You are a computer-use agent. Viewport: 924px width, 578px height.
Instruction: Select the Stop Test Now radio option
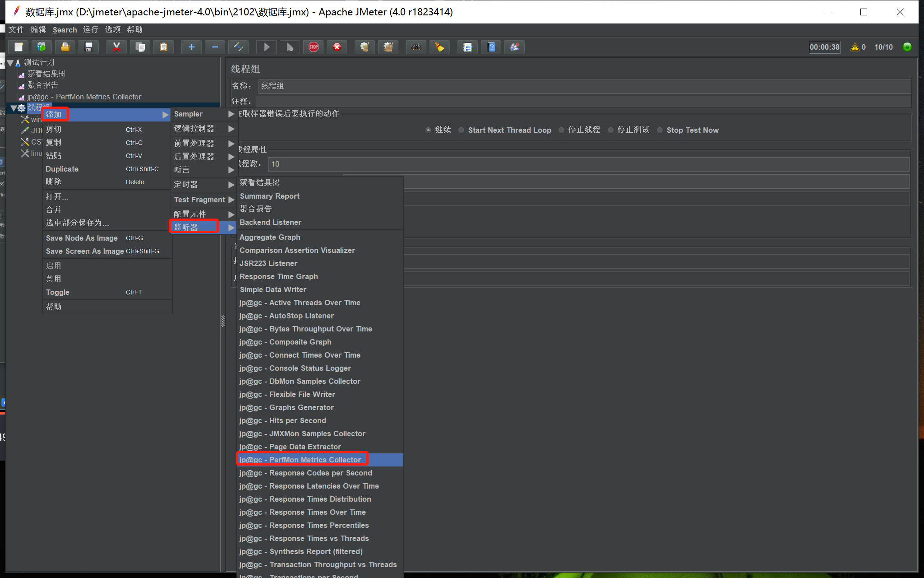(660, 130)
